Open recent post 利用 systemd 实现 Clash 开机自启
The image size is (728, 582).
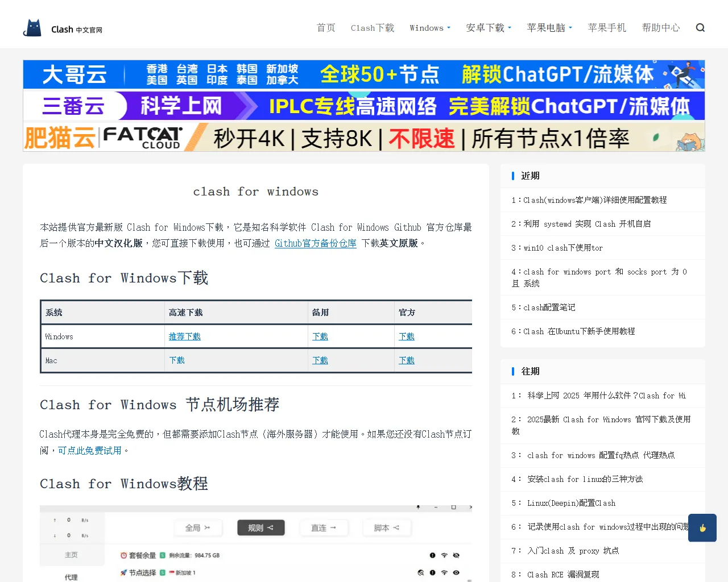tap(587, 224)
